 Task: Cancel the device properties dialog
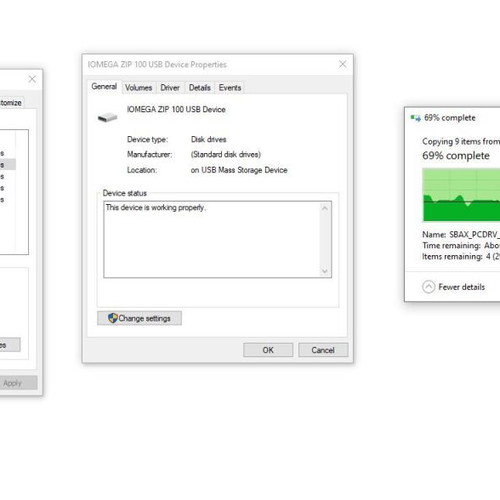(323, 350)
